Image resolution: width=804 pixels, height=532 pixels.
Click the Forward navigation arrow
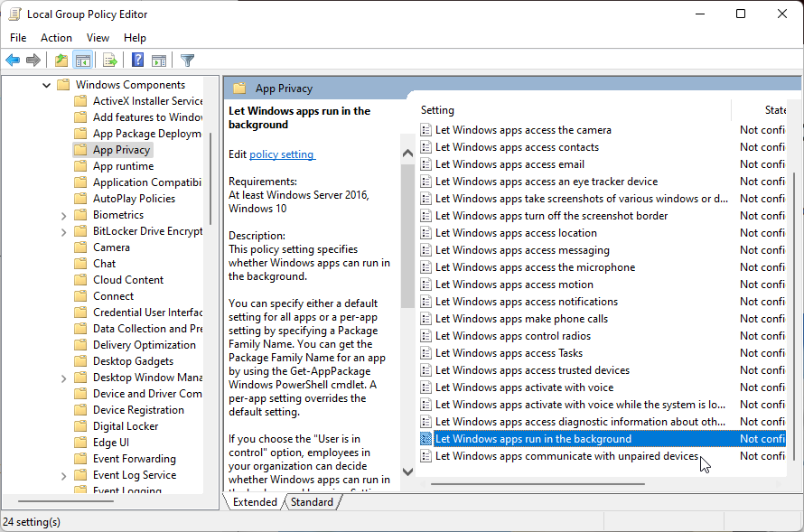pyautogui.click(x=34, y=60)
